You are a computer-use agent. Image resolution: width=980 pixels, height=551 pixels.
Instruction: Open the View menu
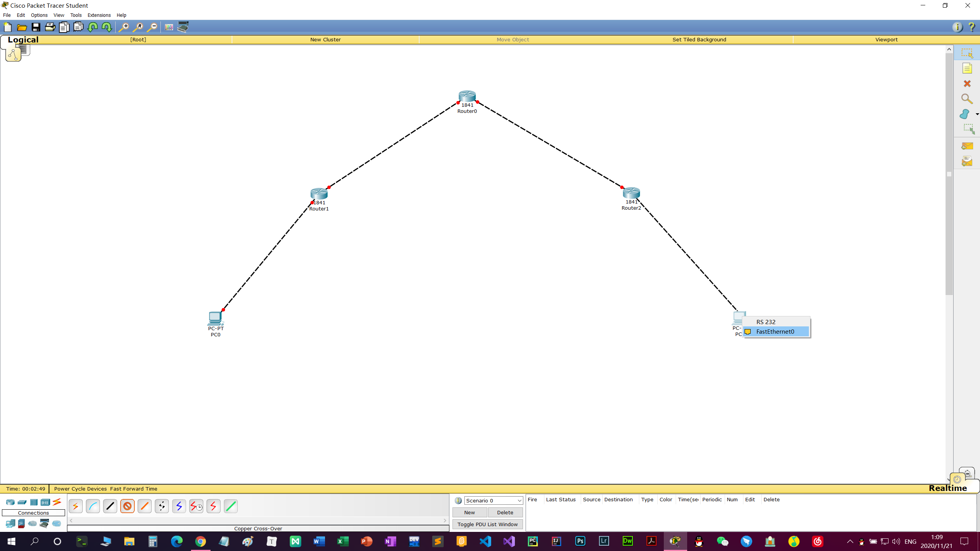(59, 15)
